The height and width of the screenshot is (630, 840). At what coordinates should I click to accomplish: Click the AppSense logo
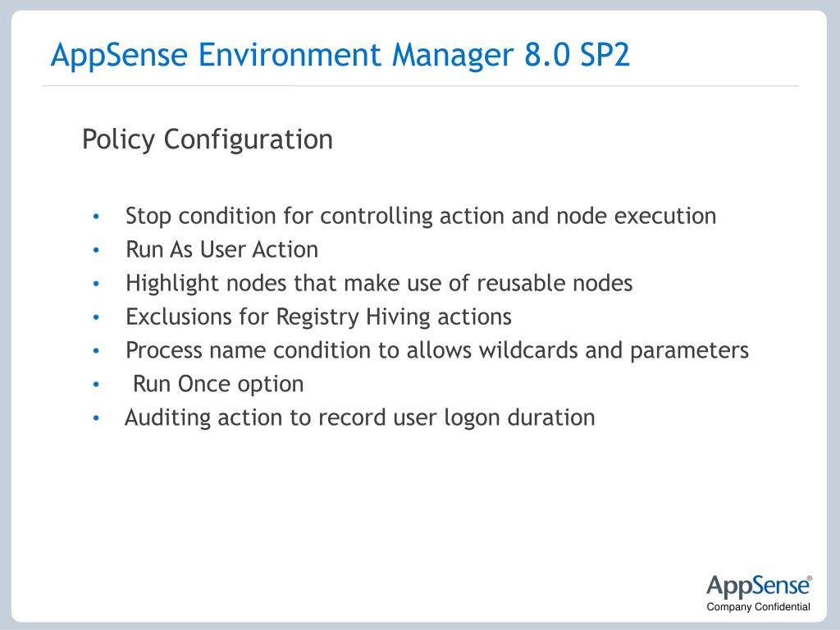pos(759,587)
